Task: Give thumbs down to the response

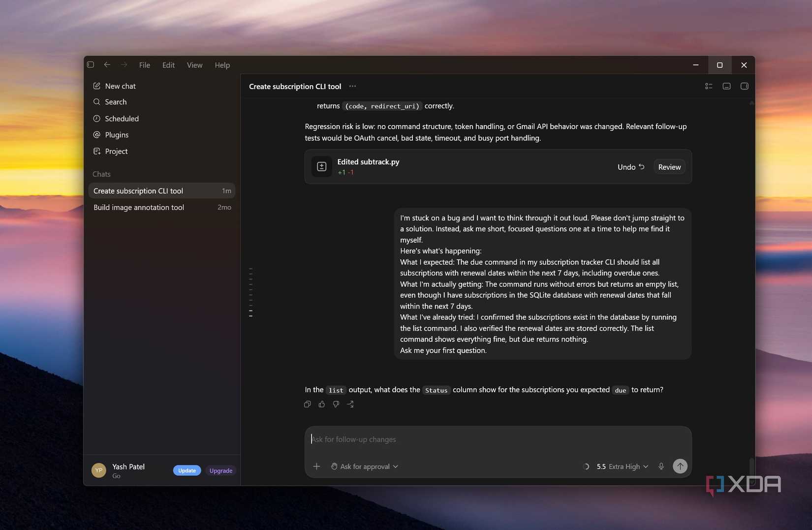Action: [x=336, y=404]
